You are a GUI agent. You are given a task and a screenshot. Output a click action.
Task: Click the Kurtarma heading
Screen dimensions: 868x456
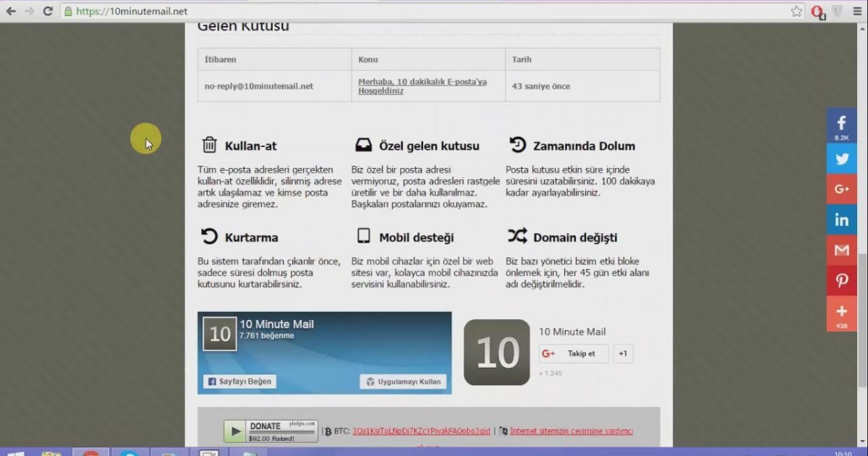tap(251, 237)
